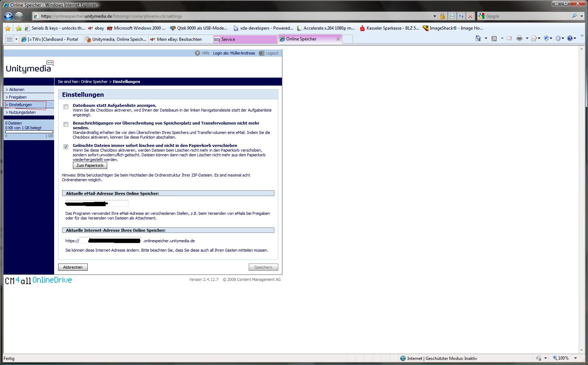Click the Unitymedia logo
The width and height of the screenshot is (588, 365).
(30, 67)
